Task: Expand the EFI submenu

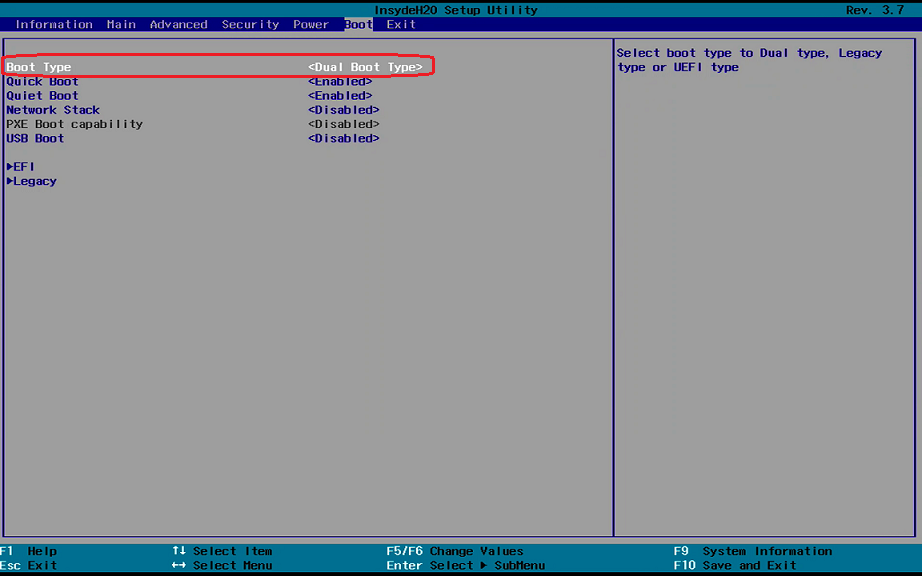Action: coord(24,167)
